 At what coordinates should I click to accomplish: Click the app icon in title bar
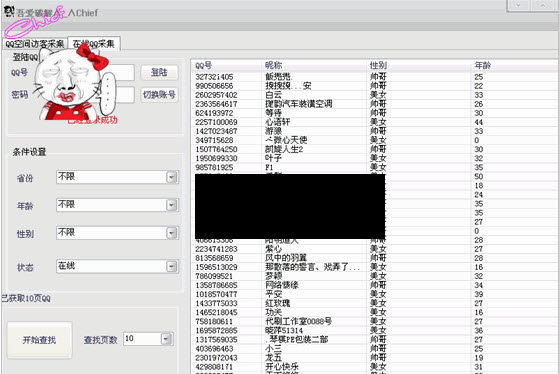[x=9, y=12]
